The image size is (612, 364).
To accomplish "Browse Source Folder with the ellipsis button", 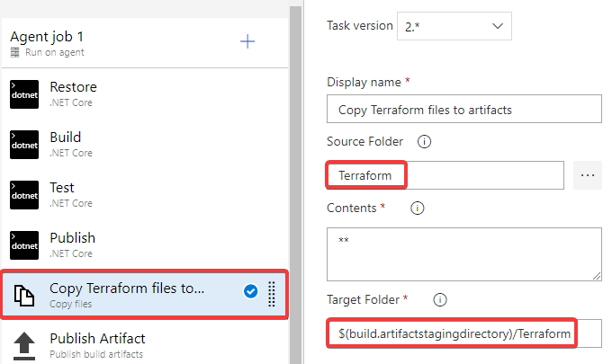I will coord(588,175).
